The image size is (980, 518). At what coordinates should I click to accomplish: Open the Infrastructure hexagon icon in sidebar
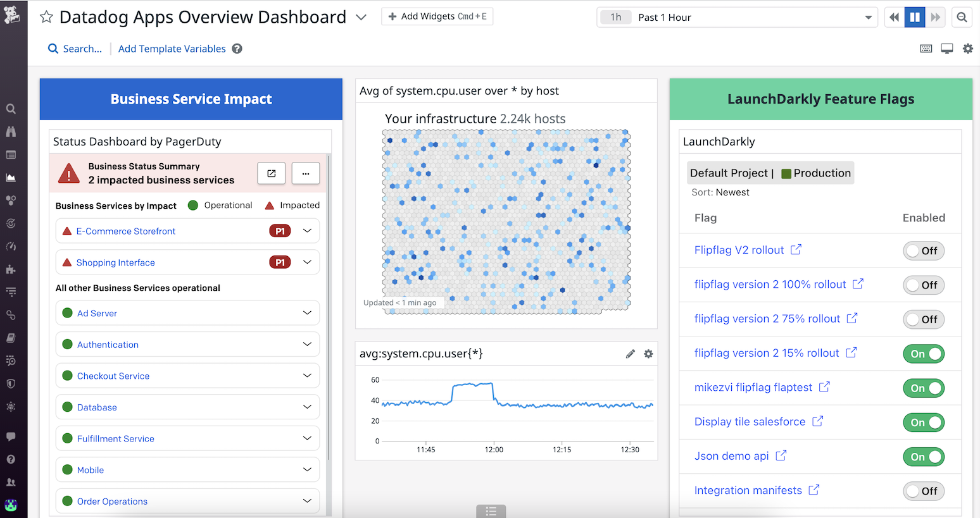point(11,200)
